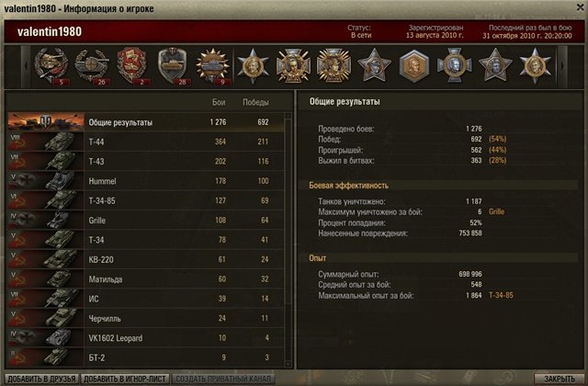Screen dimensions: 588x386
Task: Select the Общие результаты row
Action: pyautogui.click(x=145, y=122)
